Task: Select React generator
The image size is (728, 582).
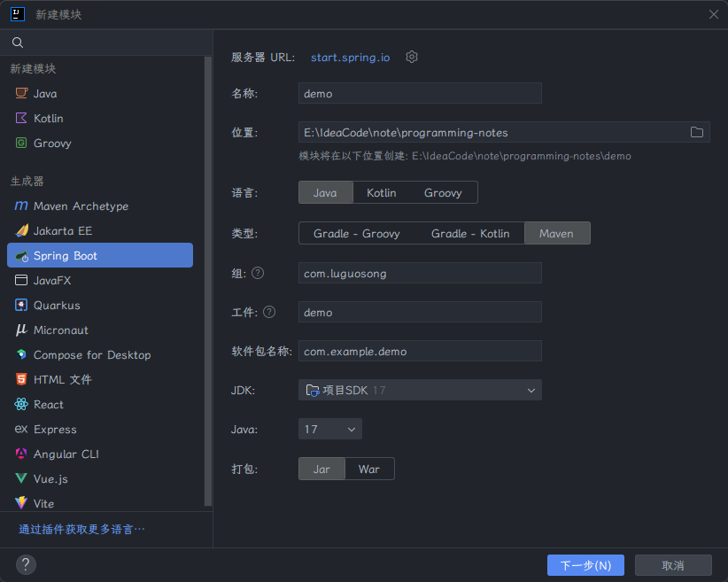Action: (x=100, y=404)
